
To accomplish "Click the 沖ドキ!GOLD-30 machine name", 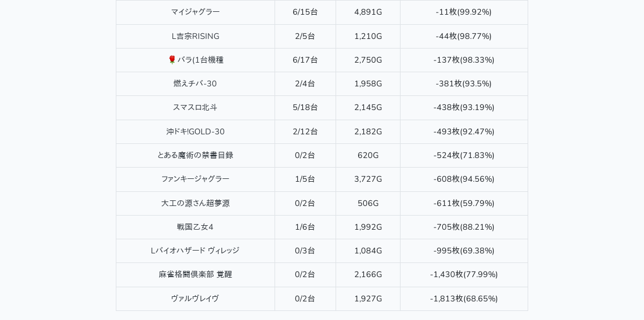I will tap(195, 131).
